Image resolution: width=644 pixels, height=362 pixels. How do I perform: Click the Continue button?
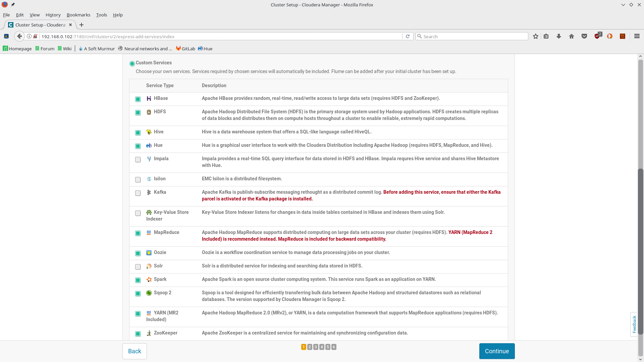point(497,351)
